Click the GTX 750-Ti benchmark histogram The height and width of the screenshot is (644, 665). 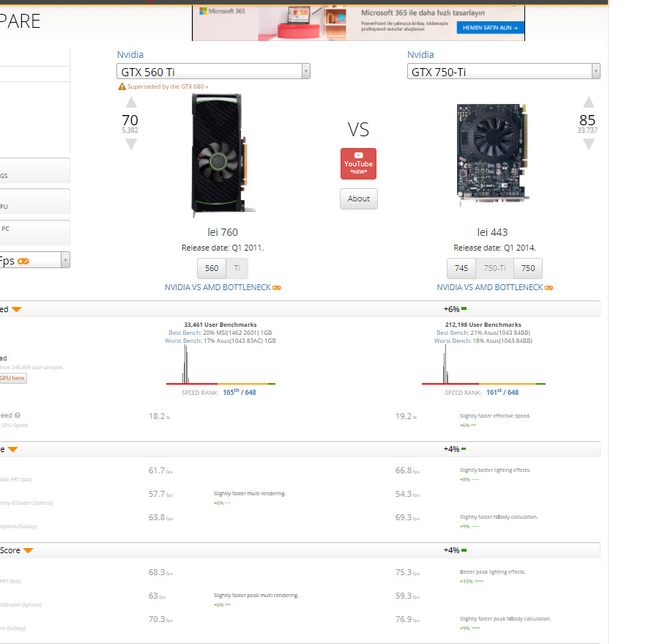[483, 365]
